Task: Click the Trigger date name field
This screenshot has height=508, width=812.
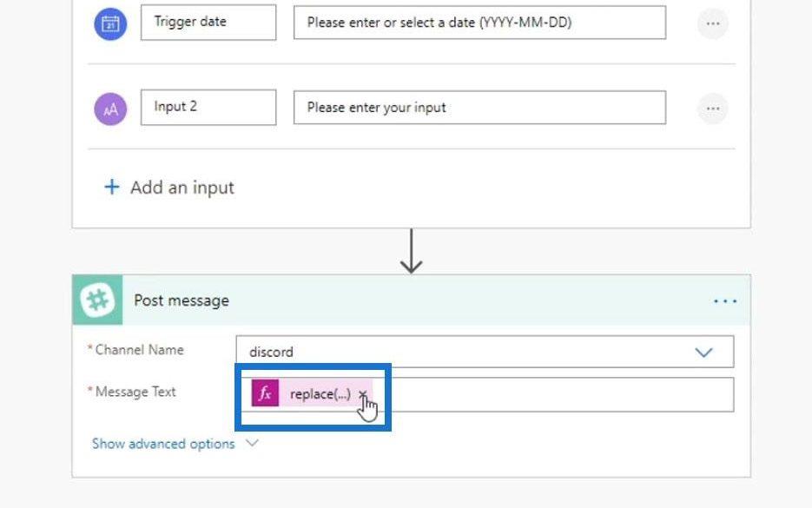Action: pyautogui.click(x=208, y=23)
